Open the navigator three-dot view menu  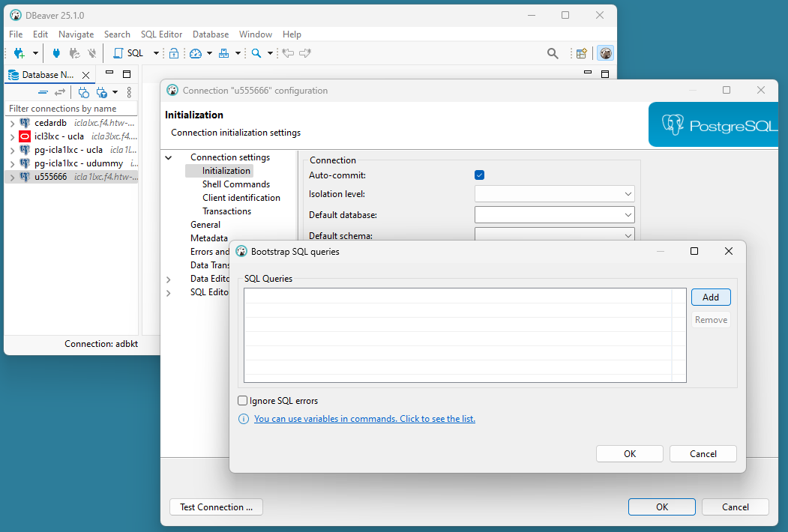(x=129, y=92)
